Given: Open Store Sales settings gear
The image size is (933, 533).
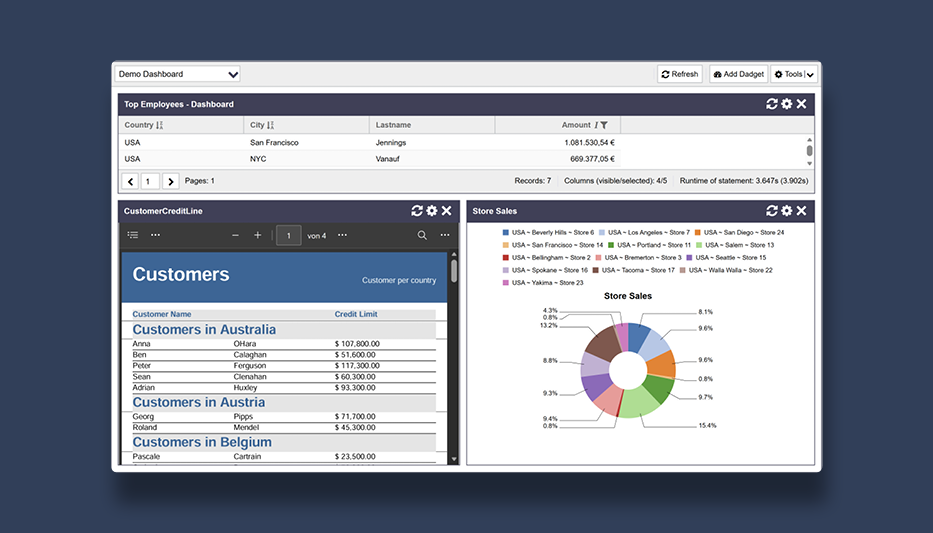Looking at the screenshot, I should coord(787,211).
